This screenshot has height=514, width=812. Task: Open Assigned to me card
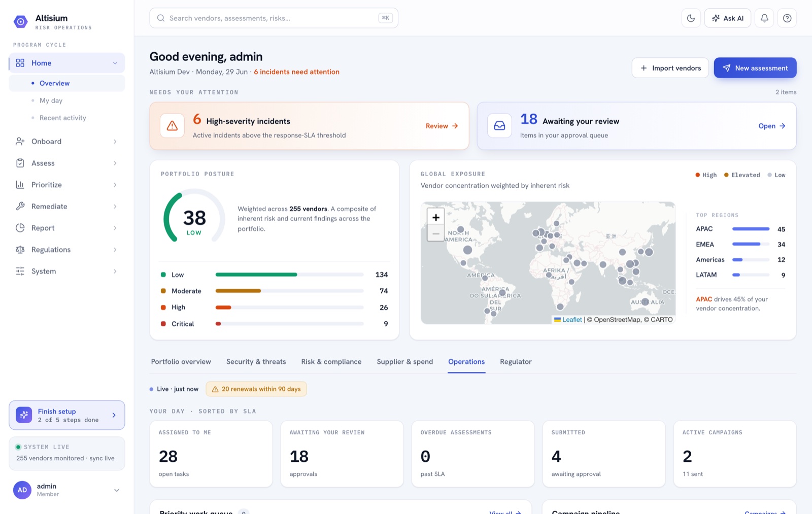[211, 454]
